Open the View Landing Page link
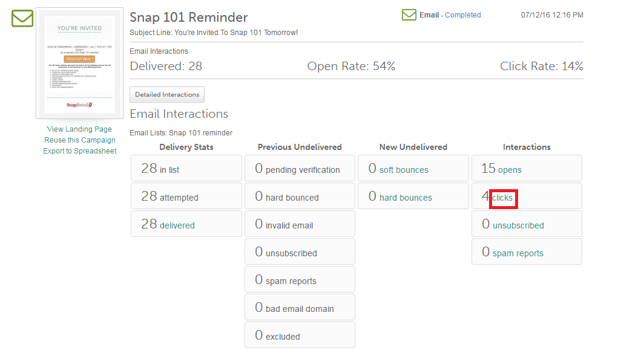Screen dimensions: 644x356 coord(79,129)
